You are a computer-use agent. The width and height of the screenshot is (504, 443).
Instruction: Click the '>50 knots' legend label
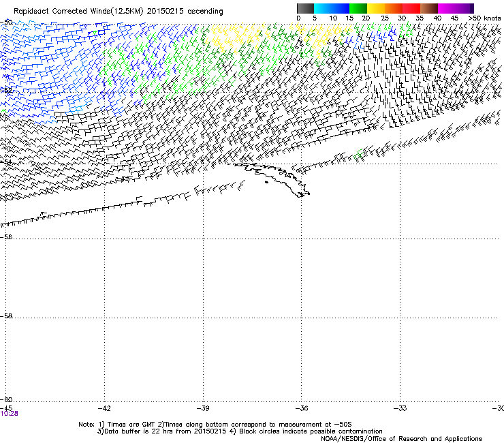[x=484, y=18]
